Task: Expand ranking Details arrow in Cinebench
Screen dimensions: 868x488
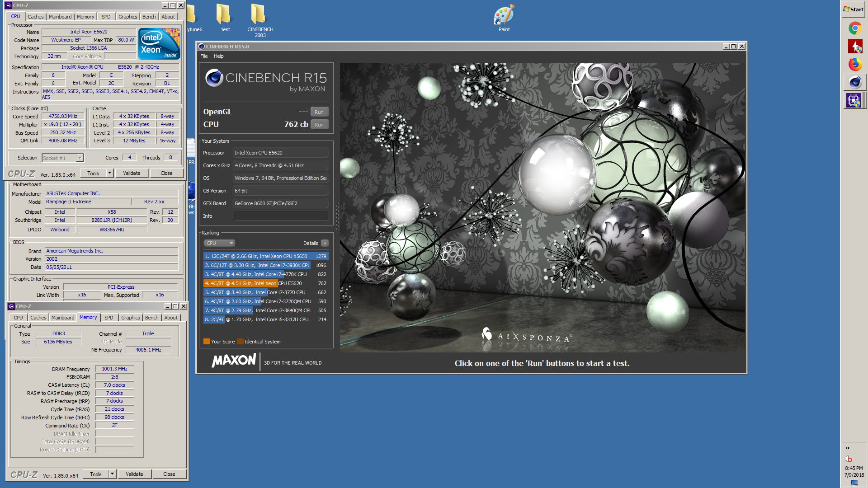Action: pyautogui.click(x=325, y=243)
